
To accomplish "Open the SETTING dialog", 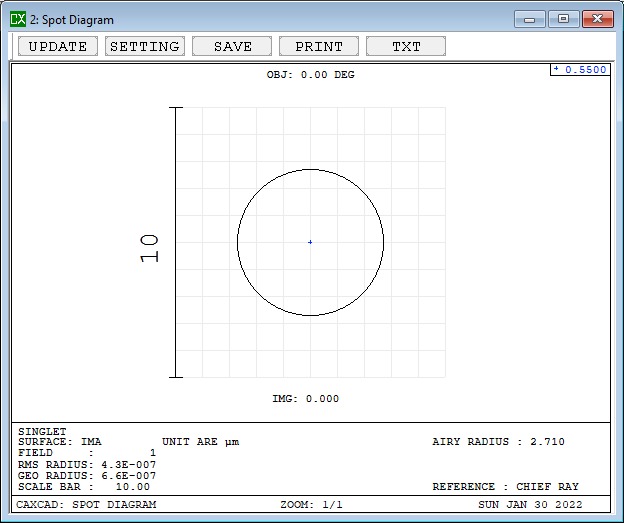I will point(145,46).
